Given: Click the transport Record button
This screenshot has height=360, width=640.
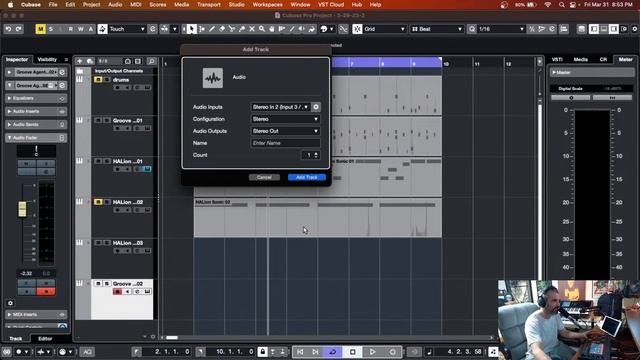Looking at the screenshot, I should 392,351.
